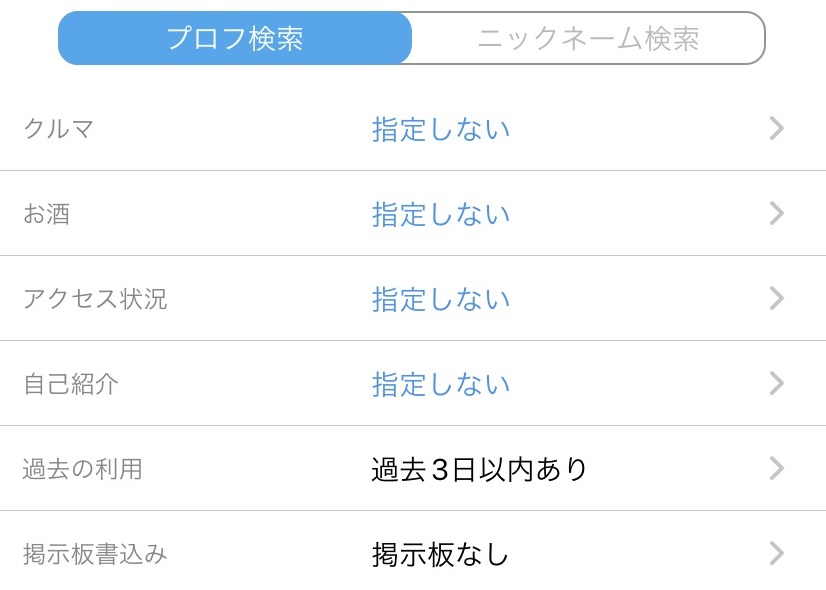The image size is (826, 590).
Task: Expand the クルマ row chevron
Action: (x=777, y=129)
